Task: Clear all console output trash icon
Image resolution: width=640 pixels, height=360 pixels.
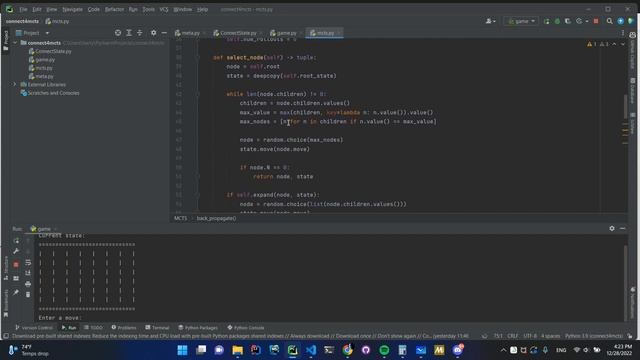Action: [x=28, y=294]
